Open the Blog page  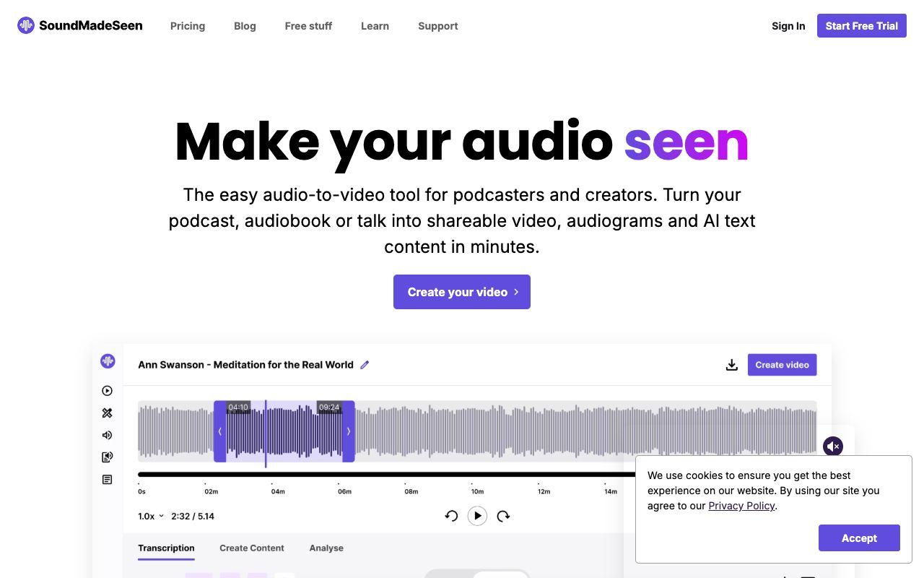point(245,26)
